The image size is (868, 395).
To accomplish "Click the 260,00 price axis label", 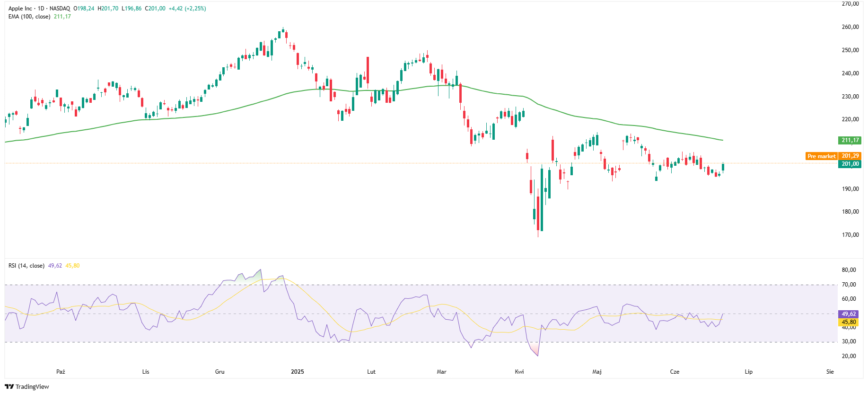I will pyautogui.click(x=850, y=27).
